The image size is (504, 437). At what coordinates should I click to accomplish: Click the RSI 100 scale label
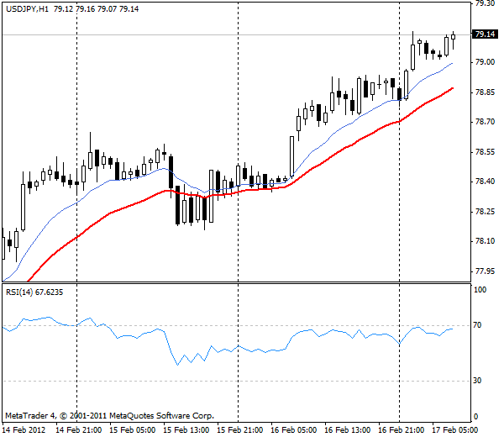(480, 290)
